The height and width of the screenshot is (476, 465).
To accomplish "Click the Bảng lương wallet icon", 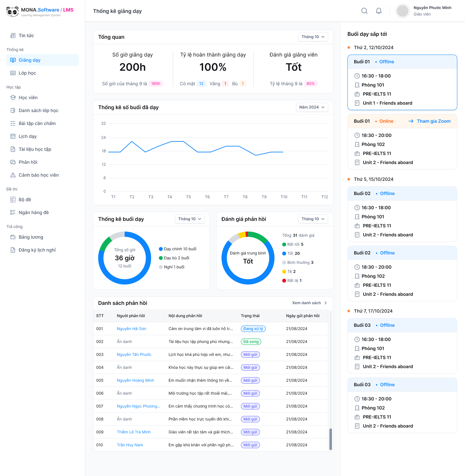I will [x=13, y=237].
